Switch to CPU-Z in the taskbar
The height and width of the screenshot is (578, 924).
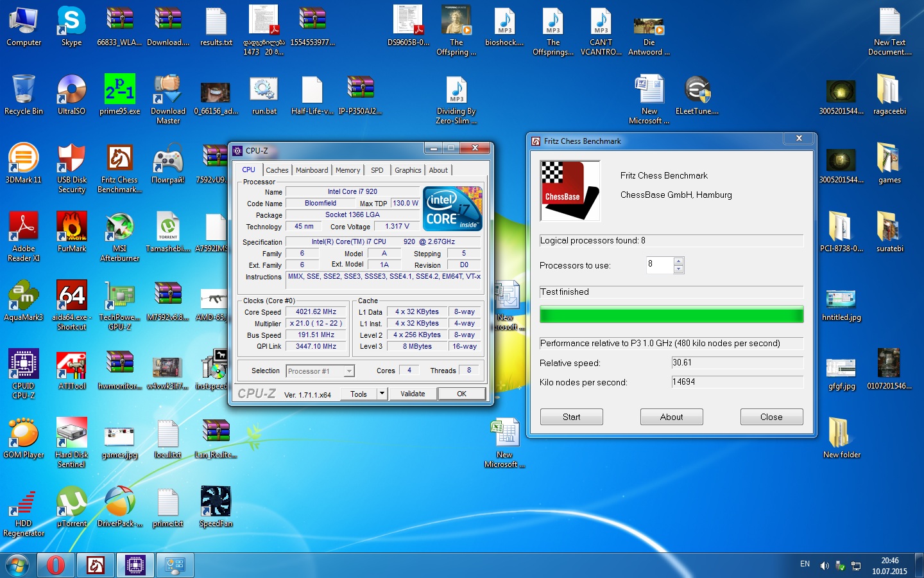click(135, 565)
